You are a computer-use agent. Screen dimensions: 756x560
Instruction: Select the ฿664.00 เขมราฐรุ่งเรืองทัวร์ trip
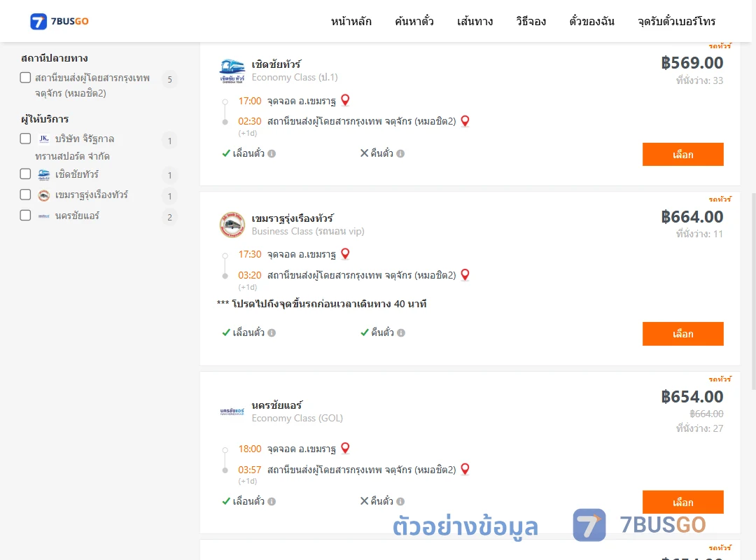682,334
